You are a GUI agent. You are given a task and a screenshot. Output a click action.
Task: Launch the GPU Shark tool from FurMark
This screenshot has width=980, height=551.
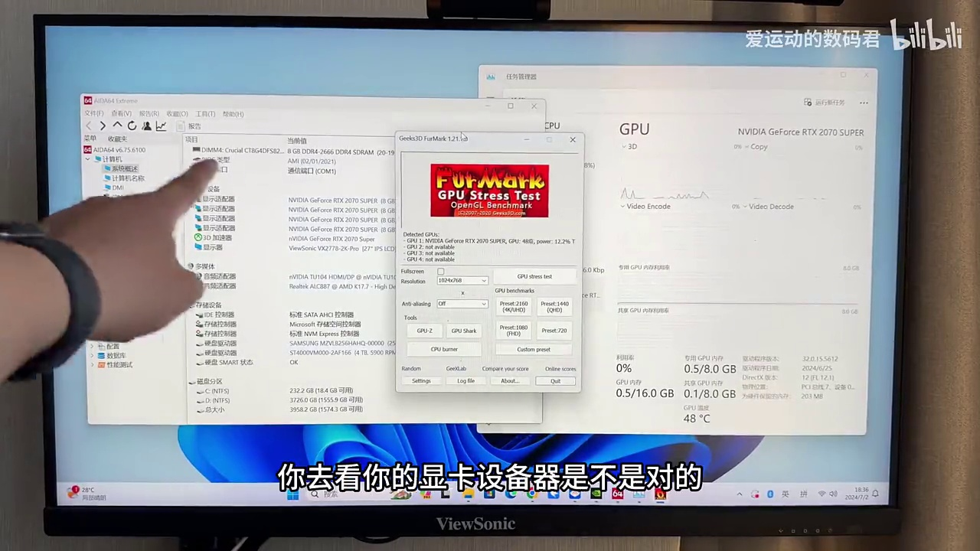coord(464,331)
